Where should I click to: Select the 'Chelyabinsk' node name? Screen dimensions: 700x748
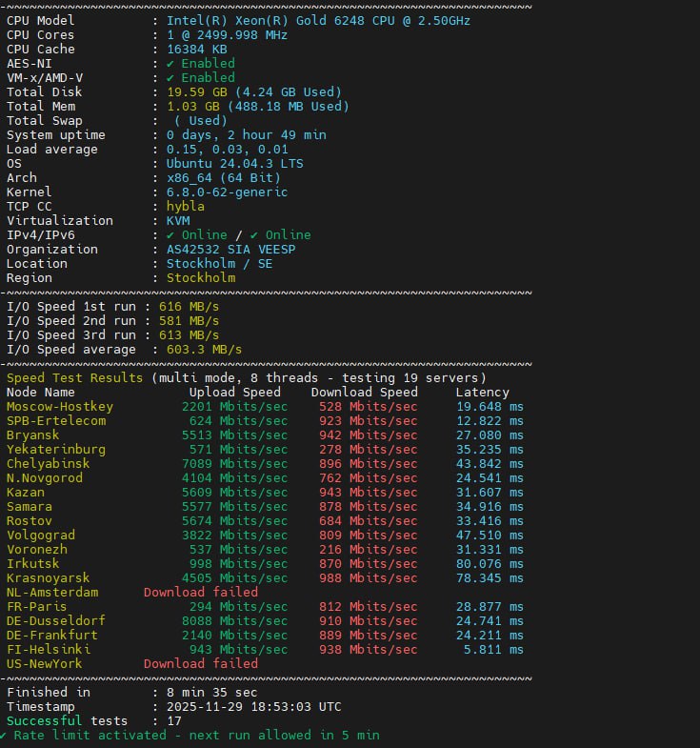(x=49, y=464)
